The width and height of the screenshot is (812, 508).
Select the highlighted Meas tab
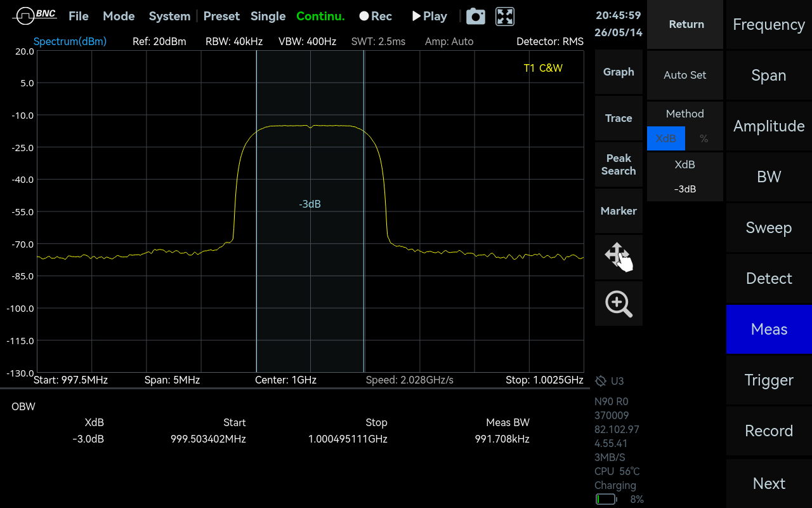point(769,329)
